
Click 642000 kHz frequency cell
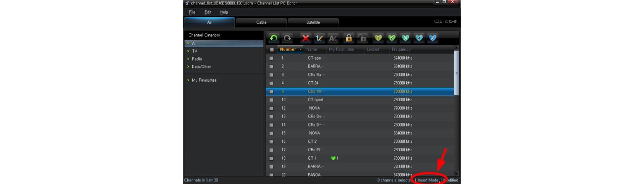(403, 175)
